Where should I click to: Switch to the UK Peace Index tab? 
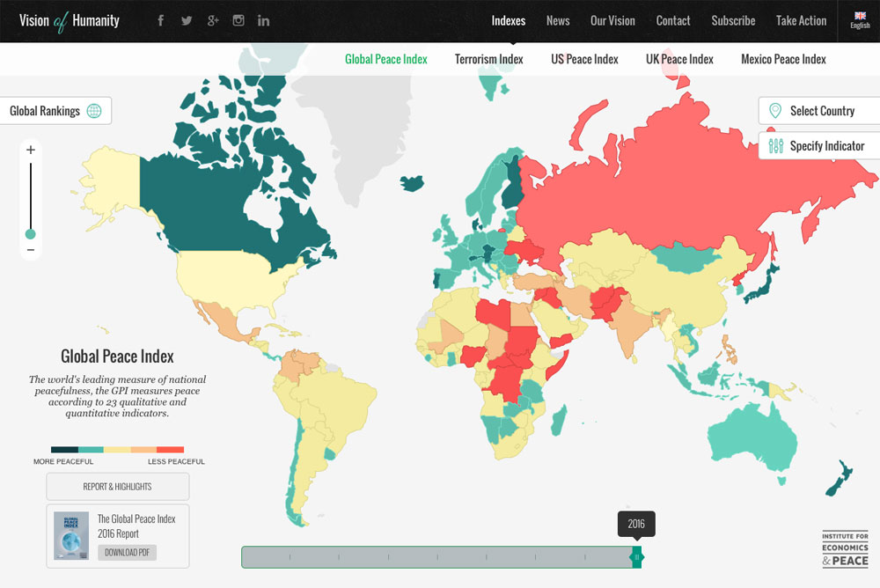click(679, 59)
